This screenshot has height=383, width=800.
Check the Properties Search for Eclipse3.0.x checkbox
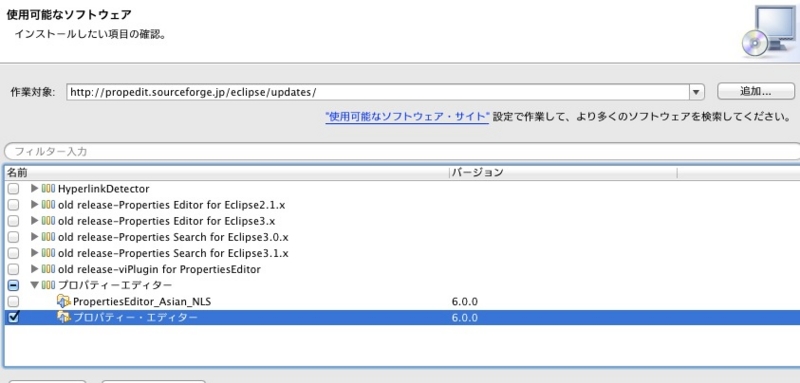[x=14, y=237]
